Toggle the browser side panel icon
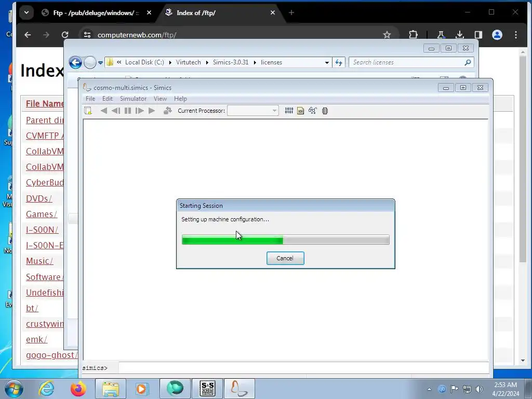532x399 pixels. [x=478, y=35]
